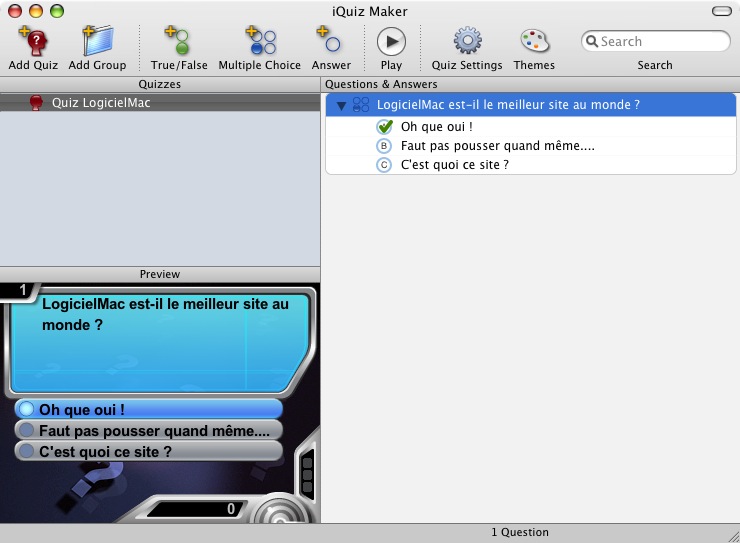
Task: Click the yellow minimize window button
Action: [x=36, y=11]
